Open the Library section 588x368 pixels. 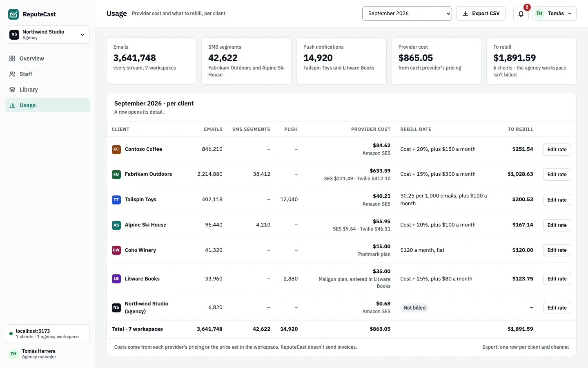pos(47,90)
